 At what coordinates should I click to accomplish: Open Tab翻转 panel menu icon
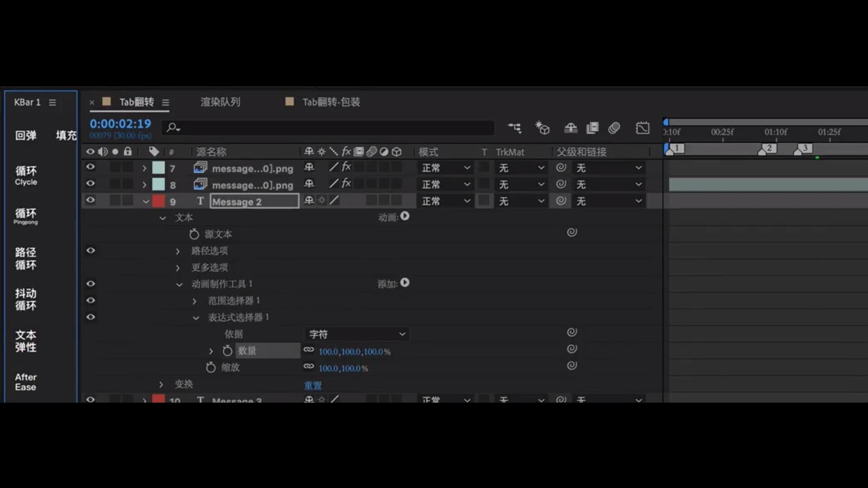point(165,103)
